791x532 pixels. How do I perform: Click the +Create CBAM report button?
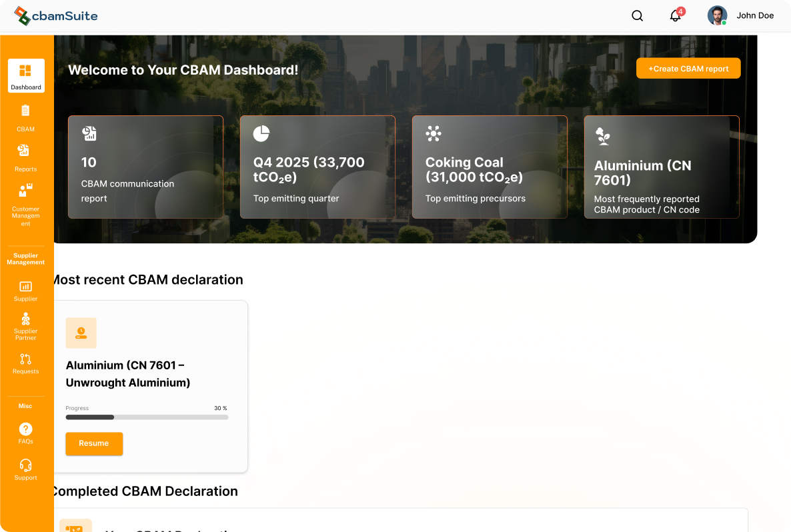pos(688,69)
